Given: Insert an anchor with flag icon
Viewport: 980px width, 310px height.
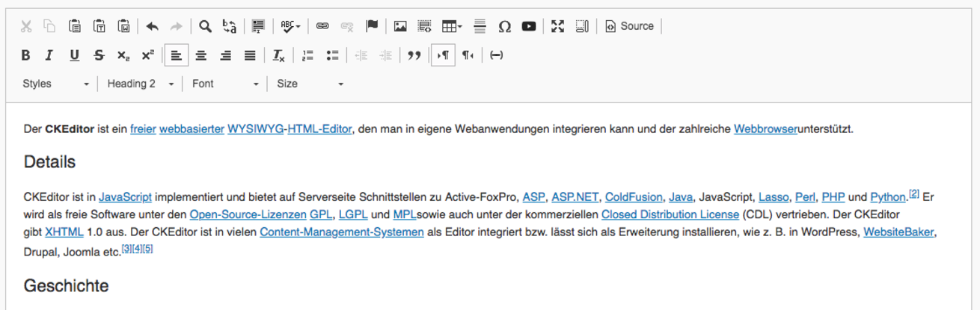Looking at the screenshot, I should point(372,26).
